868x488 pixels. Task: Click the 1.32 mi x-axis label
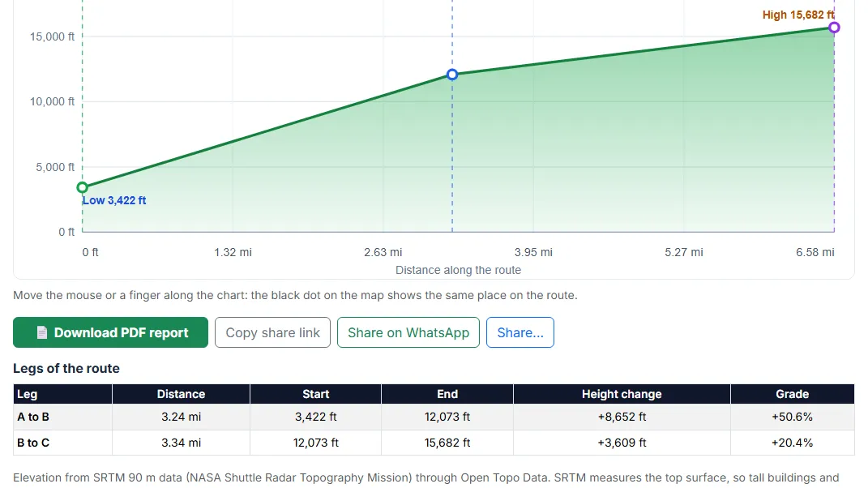233,252
